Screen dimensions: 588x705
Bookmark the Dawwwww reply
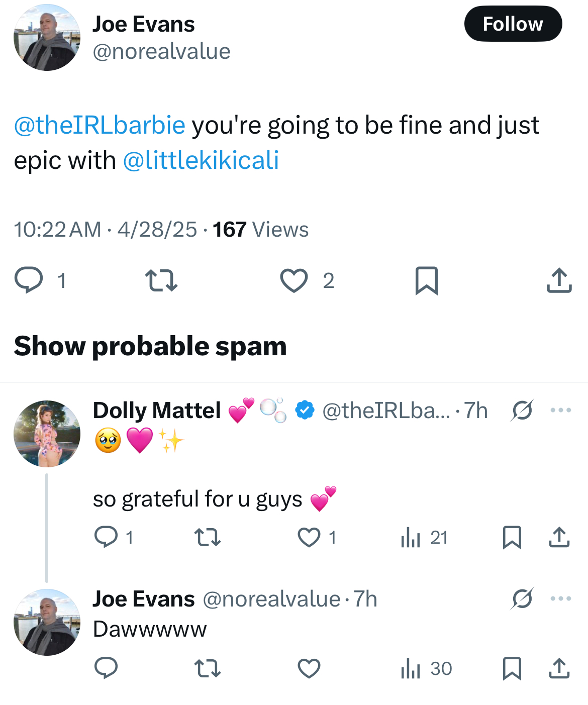pyautogui.click(x=512, y=668)
